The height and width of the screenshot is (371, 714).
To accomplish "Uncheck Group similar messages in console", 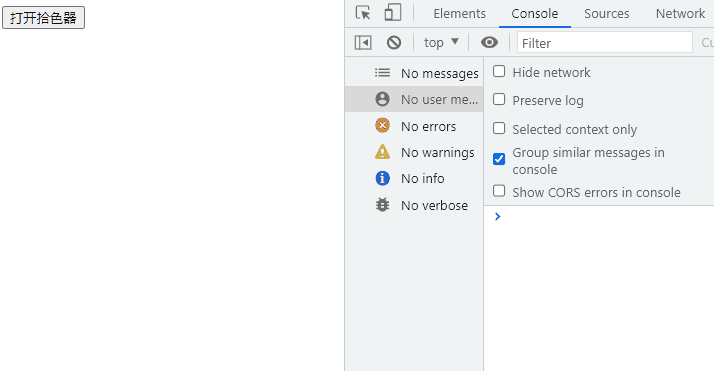I will (x=499, y=159).
